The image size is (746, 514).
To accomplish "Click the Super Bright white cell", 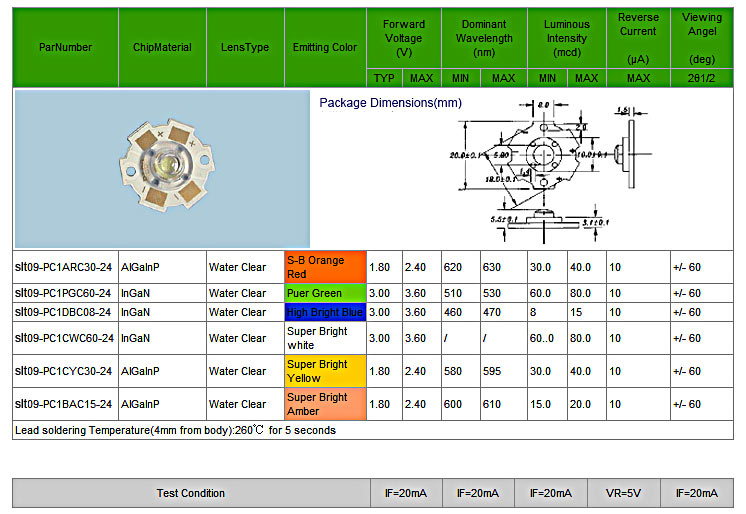I will point(325,338).
